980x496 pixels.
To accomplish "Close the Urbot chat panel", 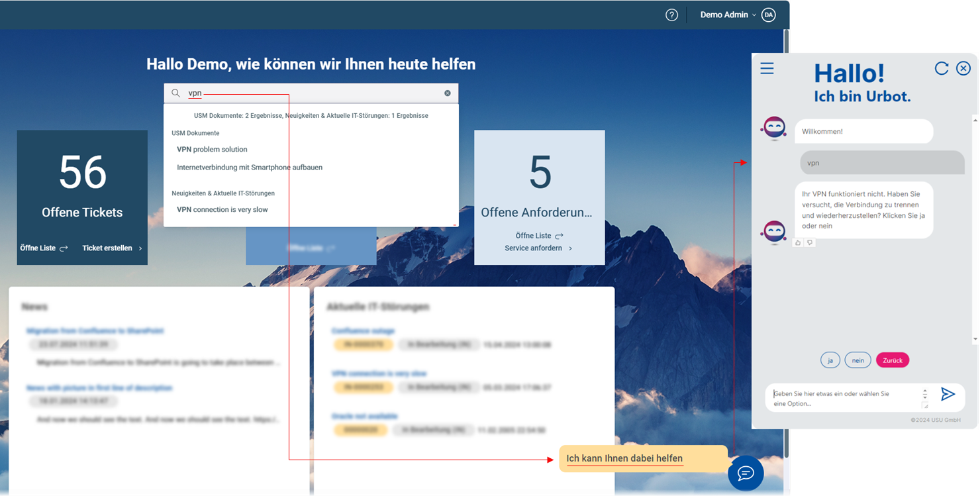I will [963, 68].
